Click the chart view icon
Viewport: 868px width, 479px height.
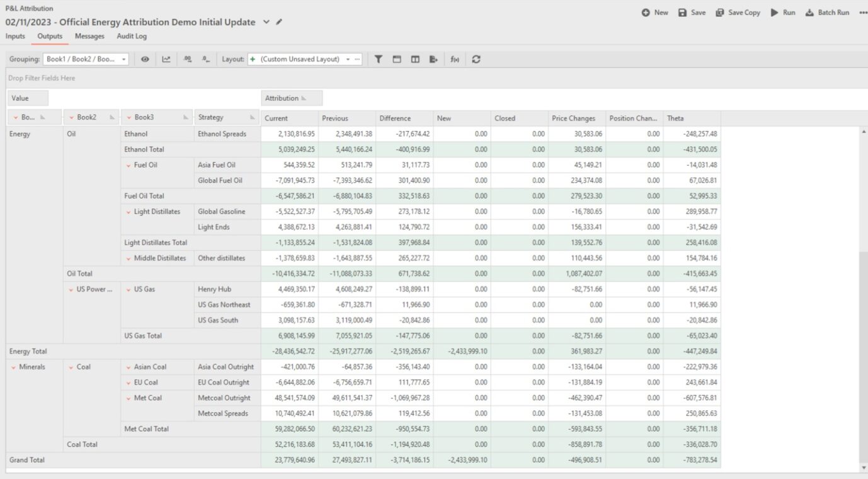(x=166, y=59)
